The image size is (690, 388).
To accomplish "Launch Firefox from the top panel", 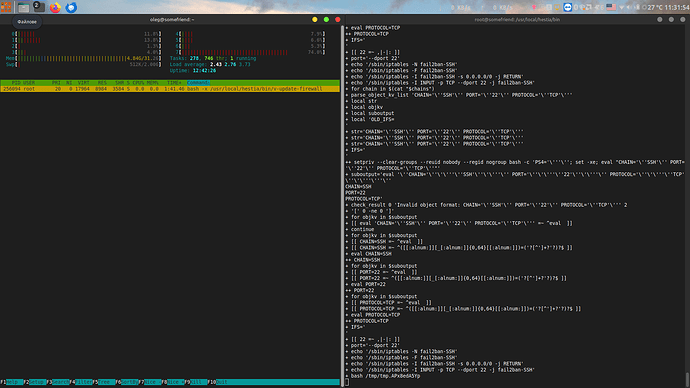I will click(x=55, y=7).
